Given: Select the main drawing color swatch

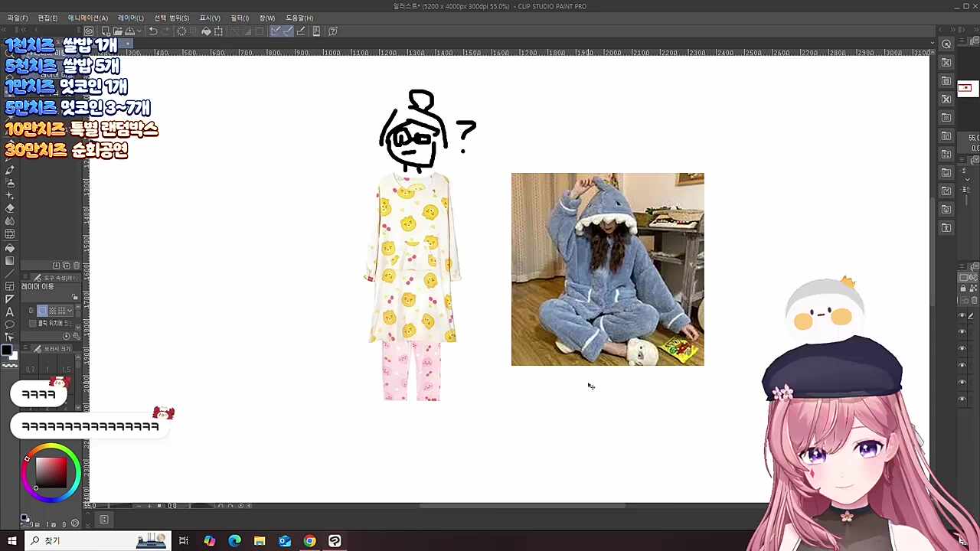Looking at the screenshot, I should click(6, 350).
